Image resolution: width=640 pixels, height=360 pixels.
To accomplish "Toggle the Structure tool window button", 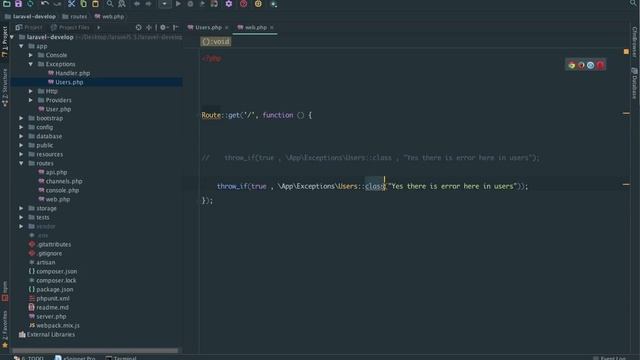I will click(4, 88).
